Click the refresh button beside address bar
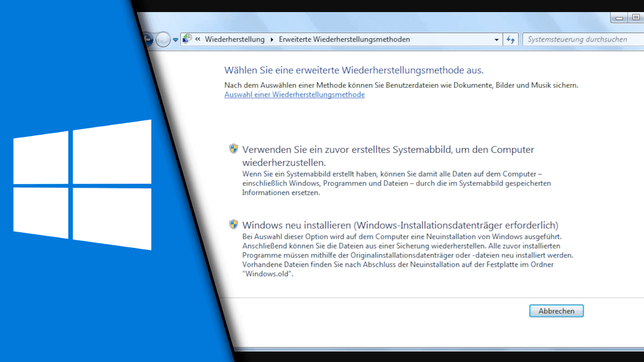Image resolution: width=644 pixels, height=362 pixels. 511,39
